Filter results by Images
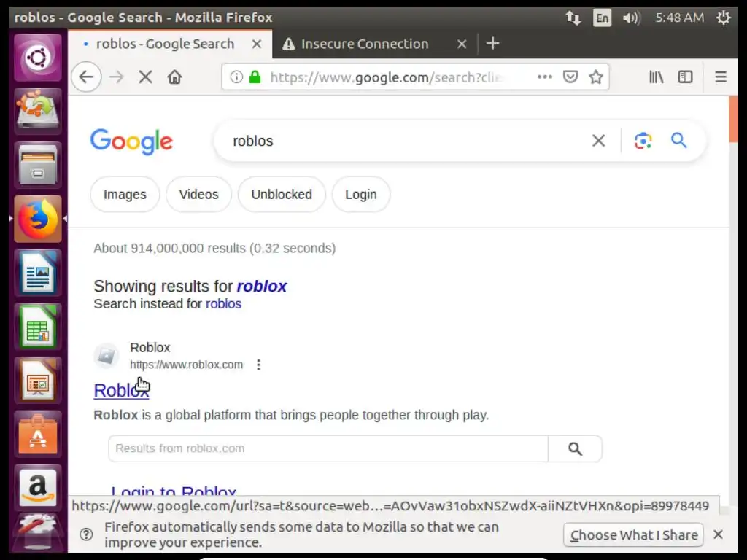Screen dimensions: 747x560 (125, 194)
